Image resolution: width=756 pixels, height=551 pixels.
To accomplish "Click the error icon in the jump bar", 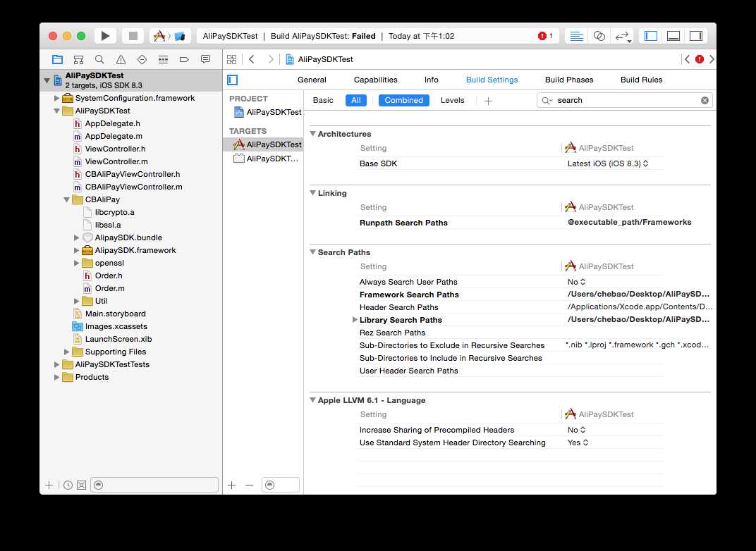I will click(x=699, y=59).
